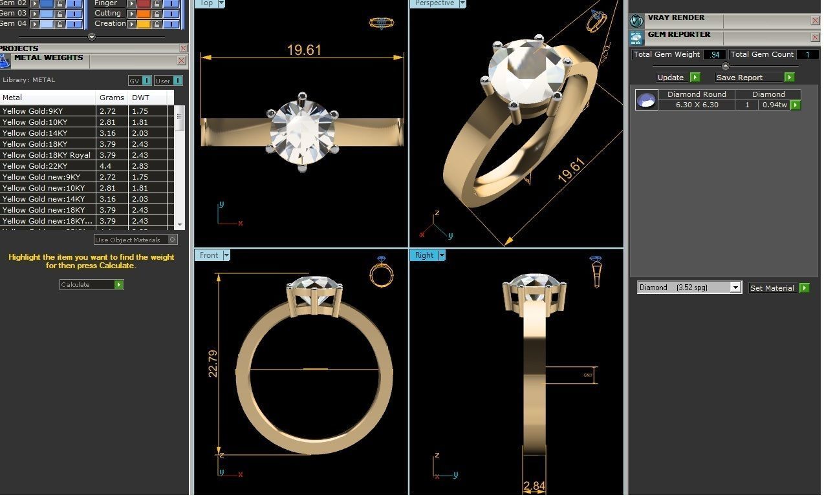The height and width of the screenshot is (504, 824).
Task: Click the play arrow beside Gem 04 layer
Action: pyautogui.click(x=35, y=24)
